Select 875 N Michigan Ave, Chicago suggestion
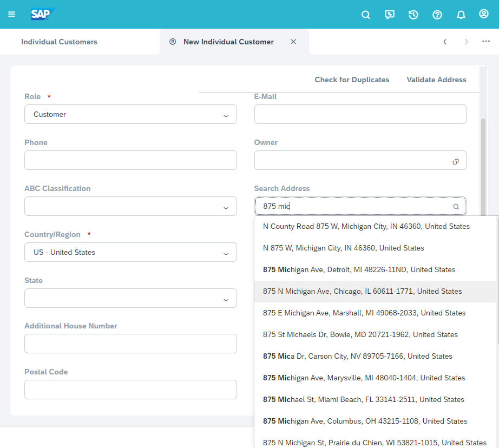 pyautogui.click(x=362, y=291)
